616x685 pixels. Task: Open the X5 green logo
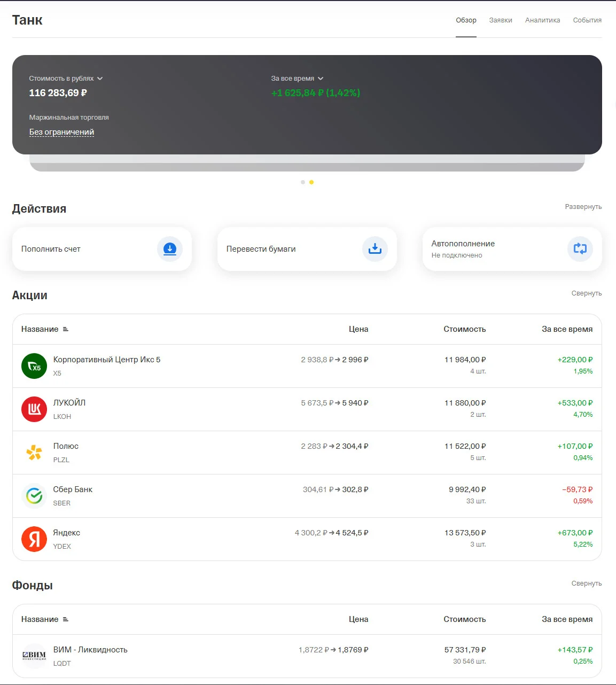[34, 366]
